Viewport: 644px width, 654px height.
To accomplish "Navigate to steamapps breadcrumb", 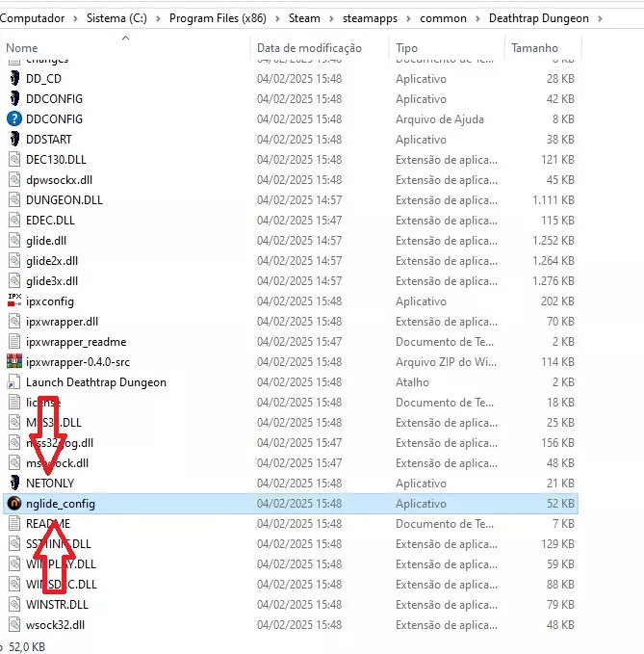I will coord(370,18).
